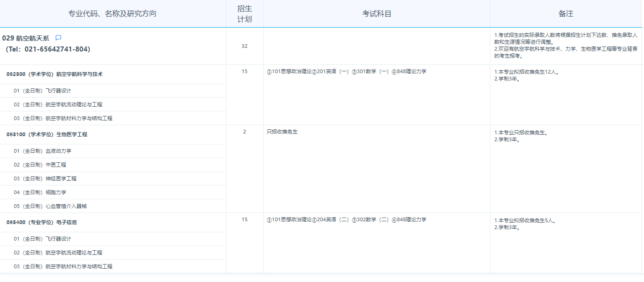Click the 招生计划 column header
644x282 pixels.
pos(245,14)
